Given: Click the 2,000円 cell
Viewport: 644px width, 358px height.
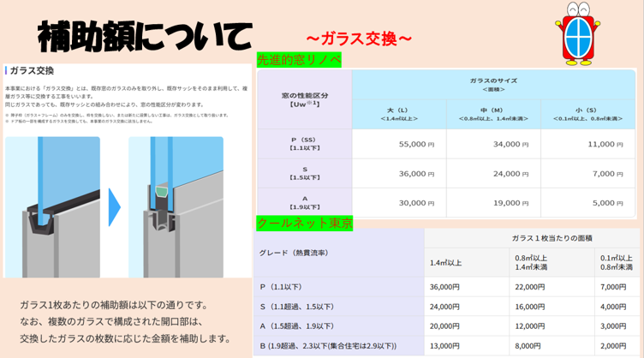Looking at the screenshot, I should pos(617,346).
